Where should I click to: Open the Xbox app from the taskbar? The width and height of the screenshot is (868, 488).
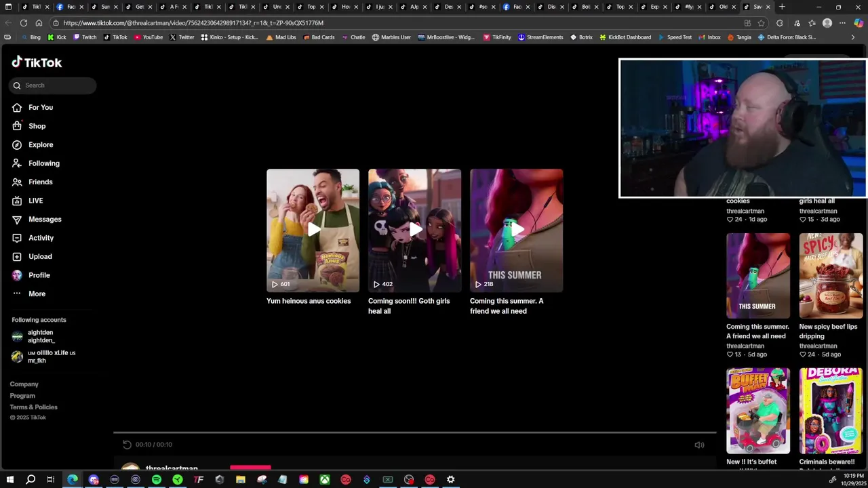325,480
